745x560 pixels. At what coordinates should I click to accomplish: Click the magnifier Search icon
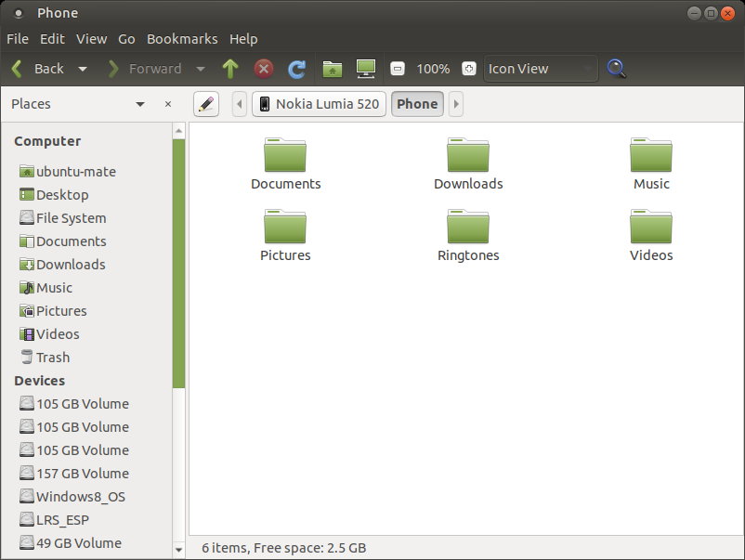(616, 69)
